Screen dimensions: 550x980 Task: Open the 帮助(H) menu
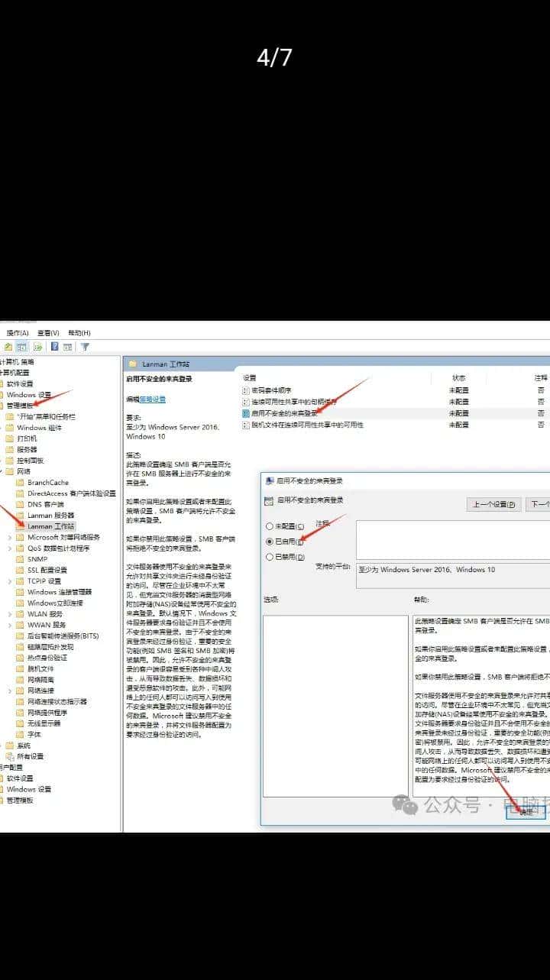point(79,333)
